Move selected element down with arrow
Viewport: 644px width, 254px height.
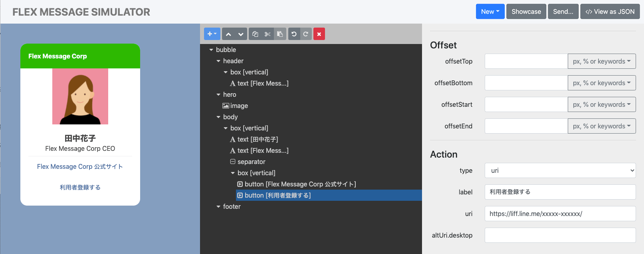pos(241,34)
